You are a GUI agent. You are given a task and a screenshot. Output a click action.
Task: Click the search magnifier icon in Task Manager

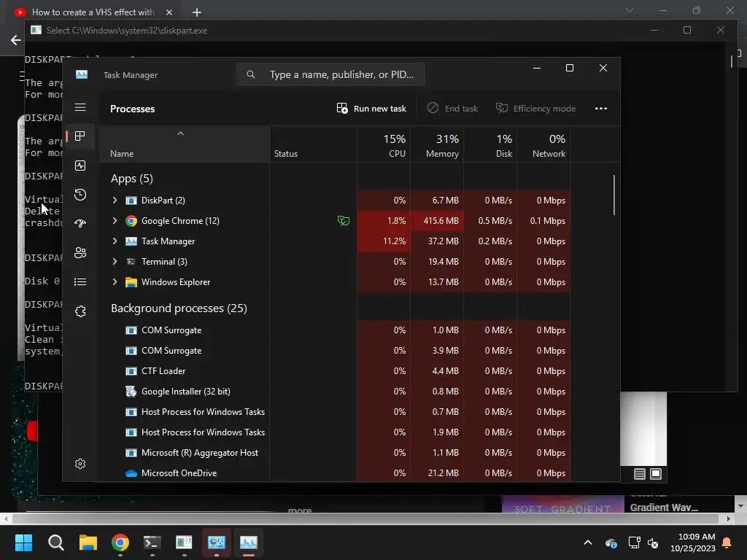251,74
